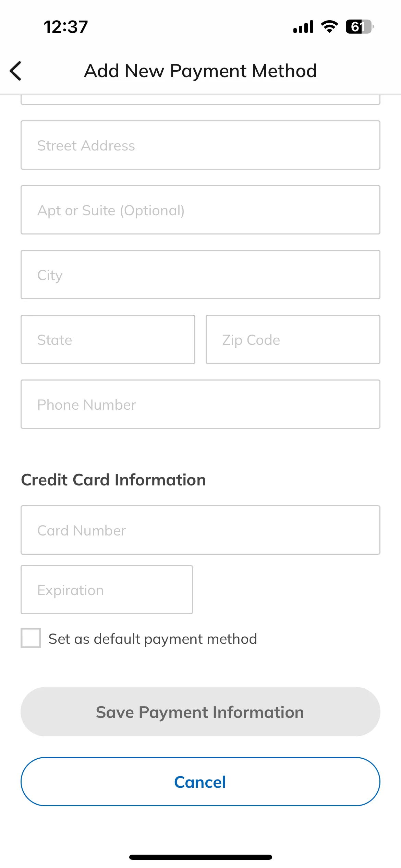Tap the home indicator bar at bottom
This screenshot has width=401, height=868.
click(x=200, y=857)
